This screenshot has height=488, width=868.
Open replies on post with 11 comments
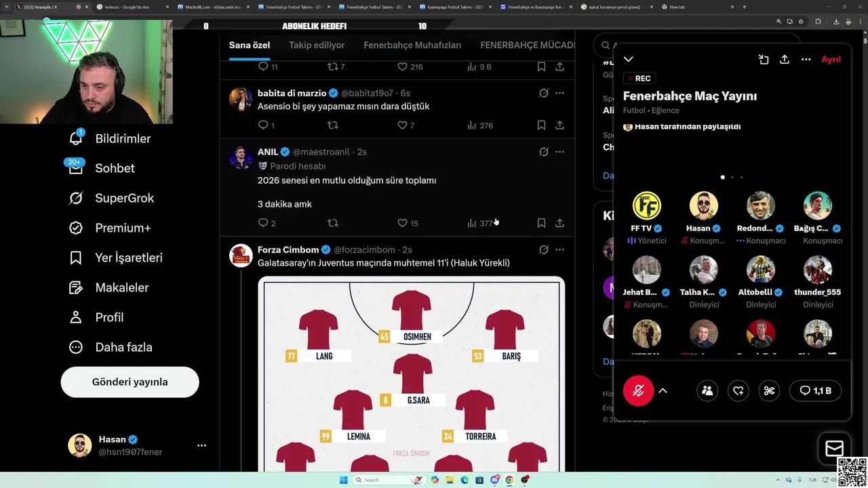(x=267, y=67)
